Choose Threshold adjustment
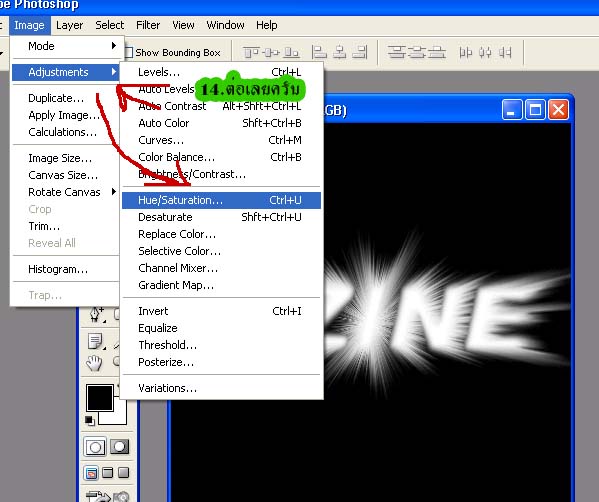The width and height of the screenshot is (599, 502). point(221,345)
